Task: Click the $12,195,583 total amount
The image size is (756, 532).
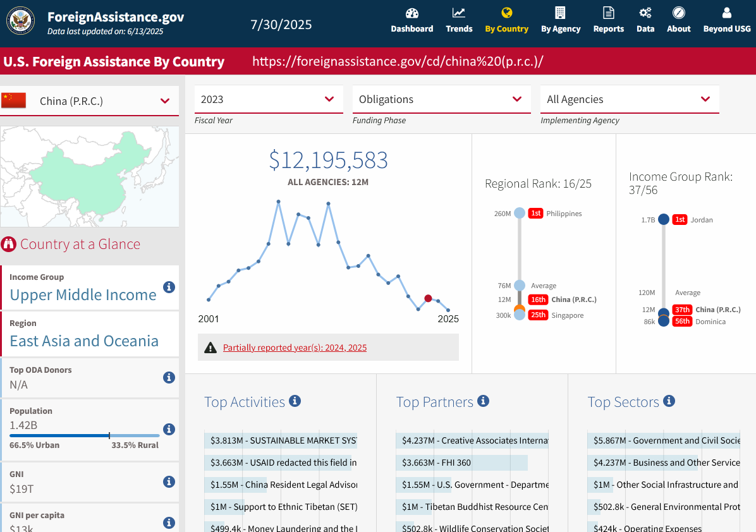Action: (x=328, y=160)
